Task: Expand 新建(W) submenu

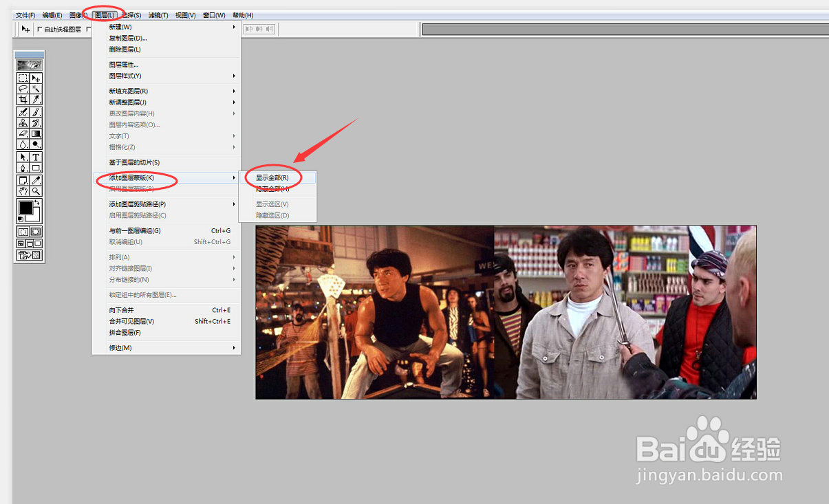Action: tap(166, 27)
